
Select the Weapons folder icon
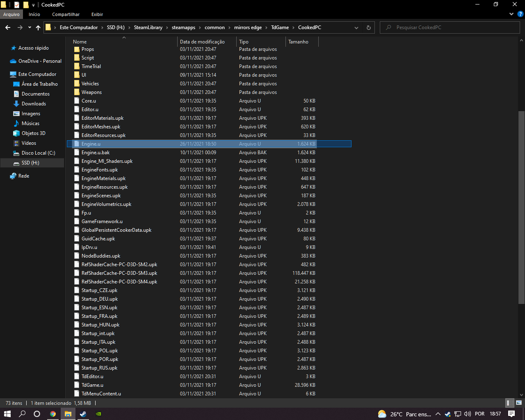pyautogui.click(x=77, y=92)
